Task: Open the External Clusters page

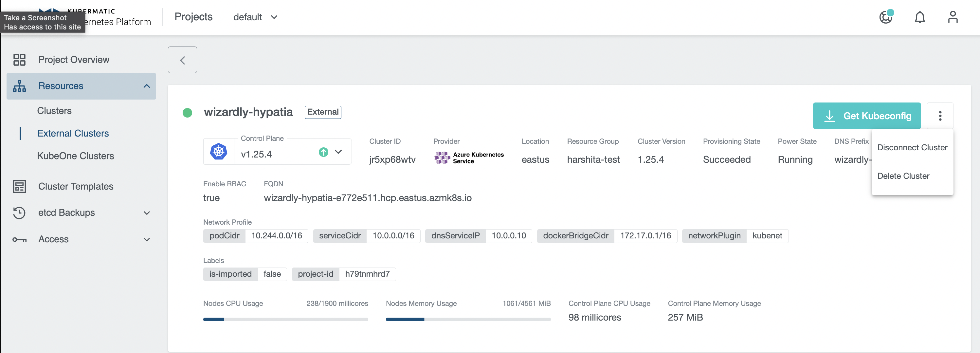Action: (x=73, y=133)
